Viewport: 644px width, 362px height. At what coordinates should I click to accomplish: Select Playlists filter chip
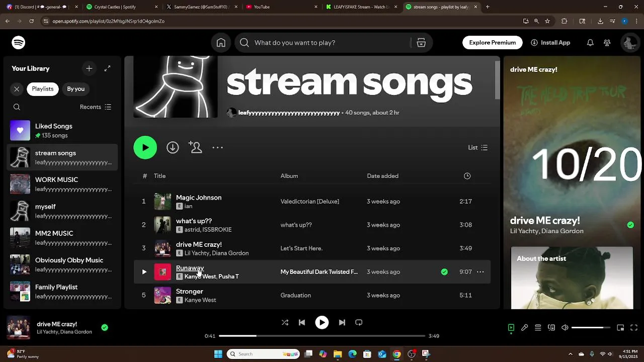[x=43, y=89]
